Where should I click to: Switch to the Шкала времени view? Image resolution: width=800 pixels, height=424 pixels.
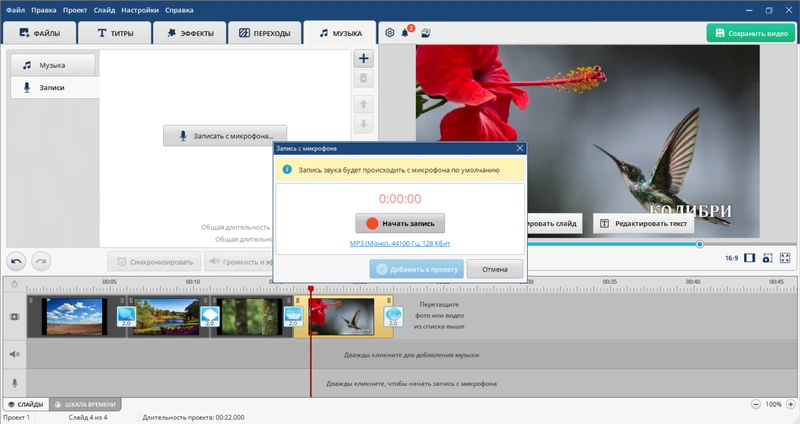coord(85,404)
